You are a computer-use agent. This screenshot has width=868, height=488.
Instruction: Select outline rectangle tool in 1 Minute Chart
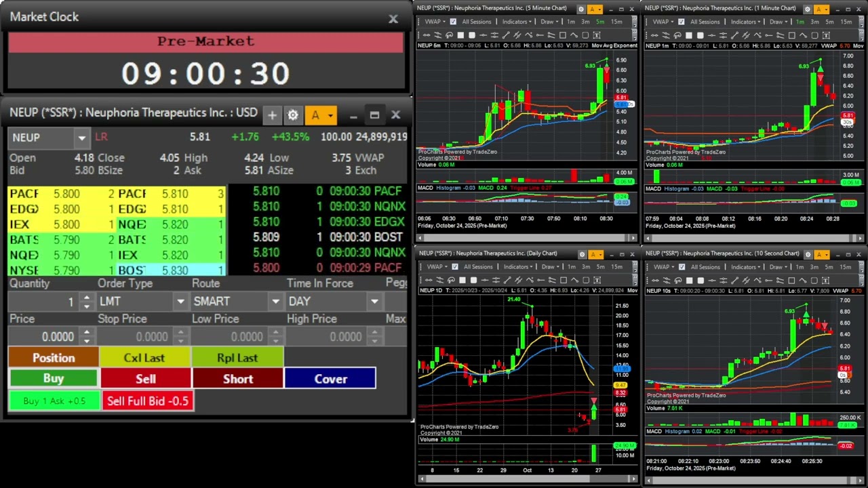pyautogui.click(x=792, y=35)
